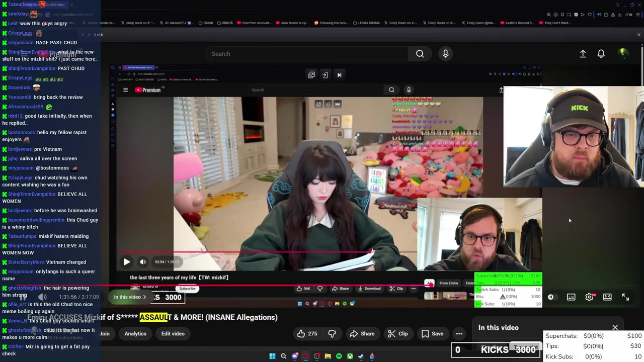
Task: Toggle fullscreen on the outer player
Action: pos(625,297)
